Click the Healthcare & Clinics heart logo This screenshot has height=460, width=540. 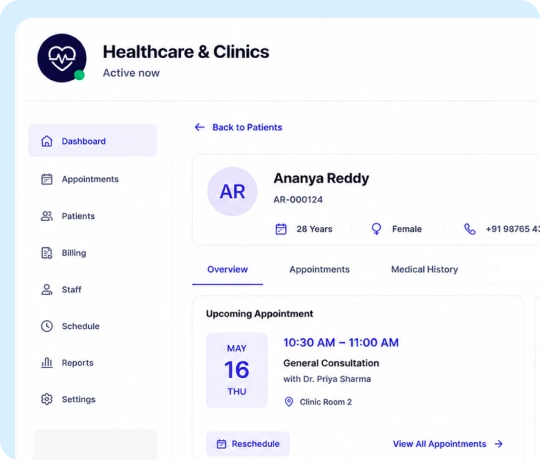[x=62, y=58]
